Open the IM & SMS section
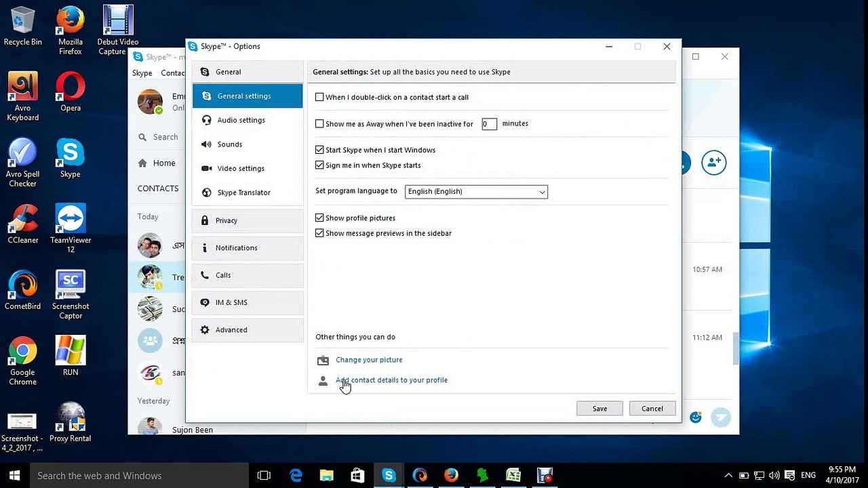 click(248, 302)
